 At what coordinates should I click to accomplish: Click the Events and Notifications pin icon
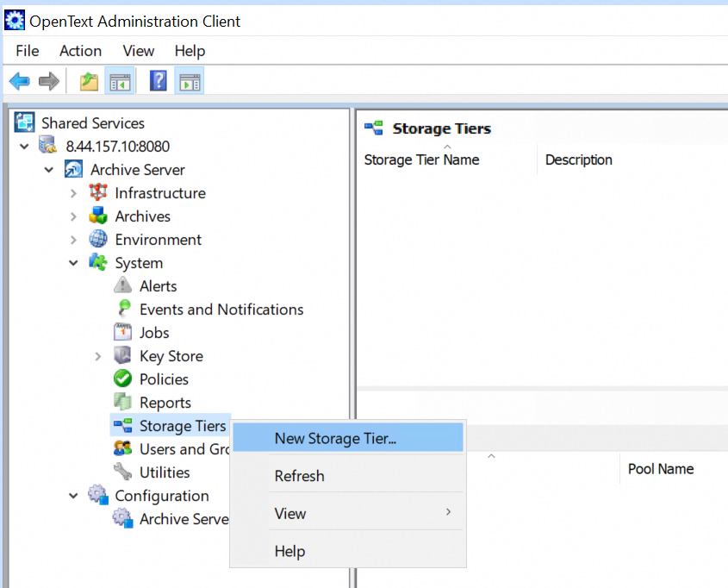click(123, 309)
